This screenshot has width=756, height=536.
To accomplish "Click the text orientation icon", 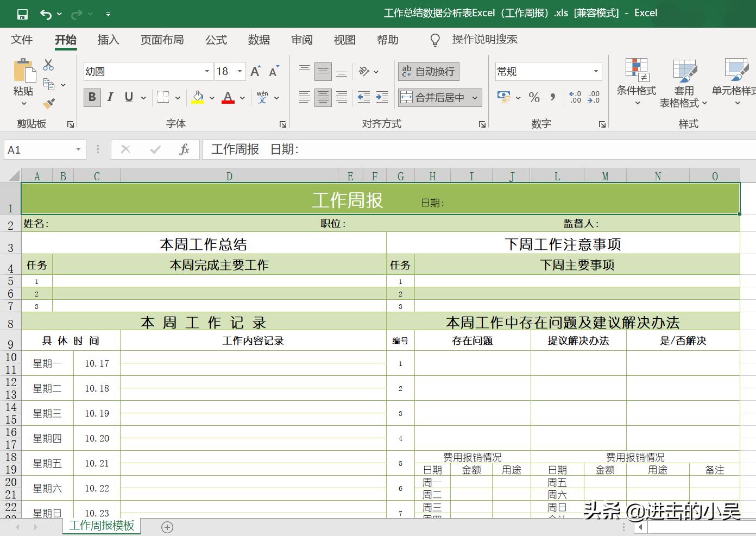I will point(364,71).
